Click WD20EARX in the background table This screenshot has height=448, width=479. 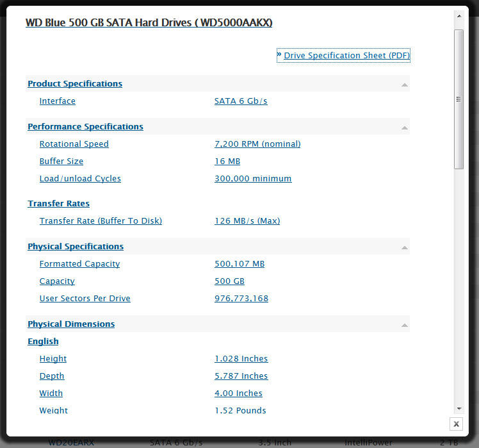pyautogui.click(x=71, y=442)
